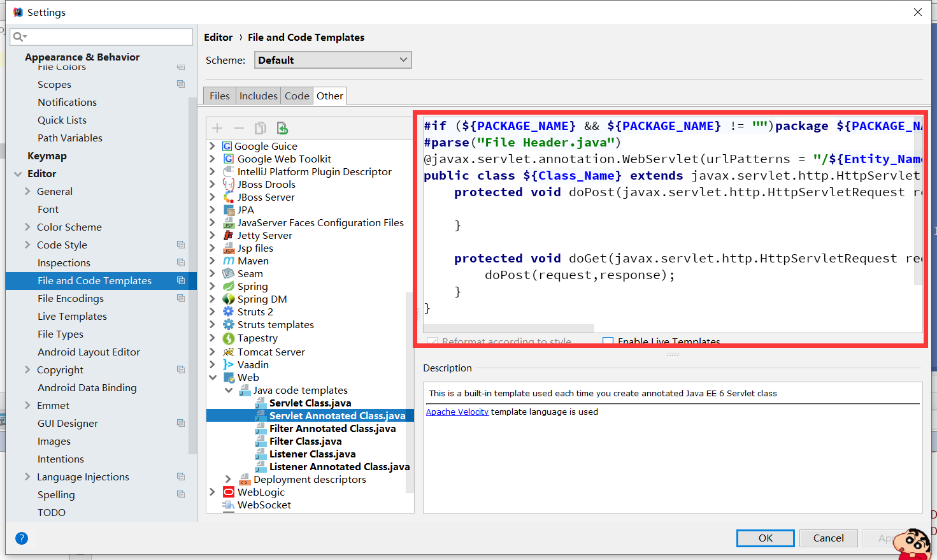Expand the General settings node
This screenshot has height=560, width=937.
pyautogui.click(x=27, y=191)
